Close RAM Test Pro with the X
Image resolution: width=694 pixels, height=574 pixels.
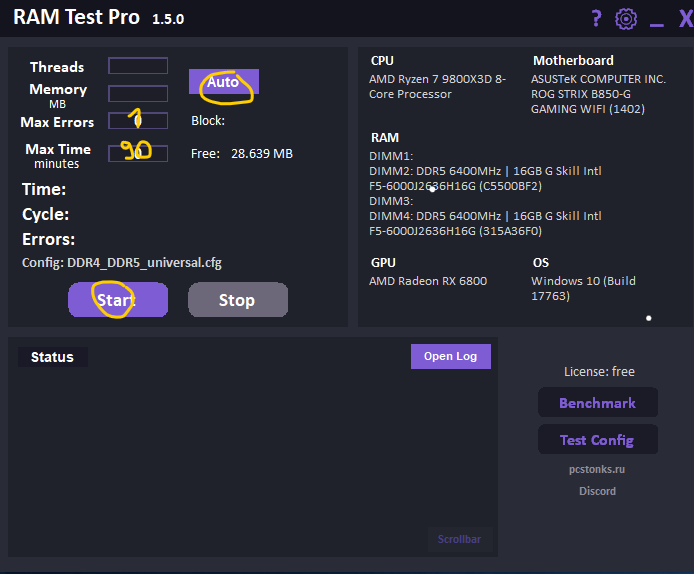[x=686, y=19]
